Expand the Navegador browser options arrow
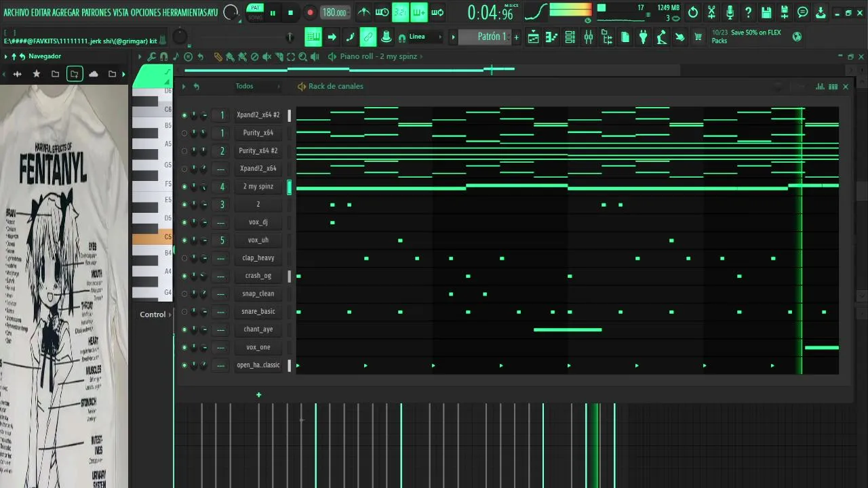868x488 pixels. tap(6, 56)
